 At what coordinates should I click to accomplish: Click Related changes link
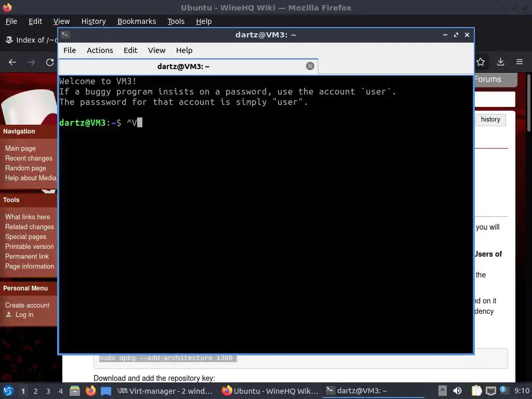click(30, 227)
